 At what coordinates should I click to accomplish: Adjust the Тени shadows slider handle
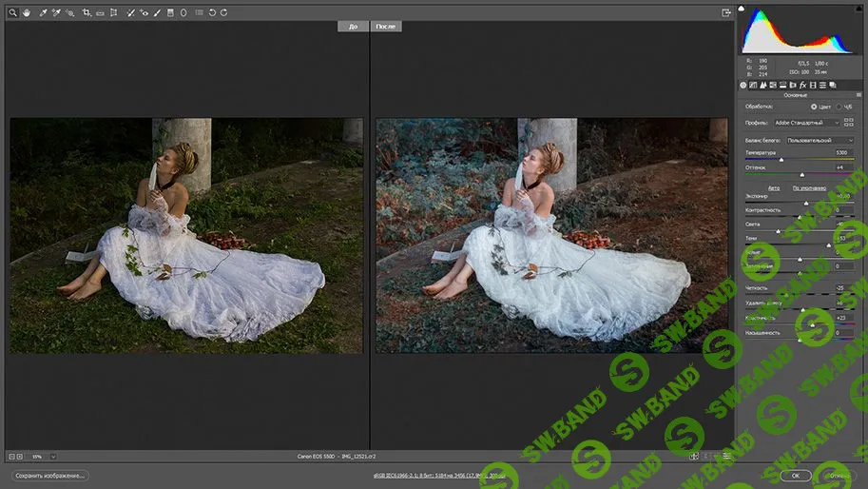(x=829, y=244)
